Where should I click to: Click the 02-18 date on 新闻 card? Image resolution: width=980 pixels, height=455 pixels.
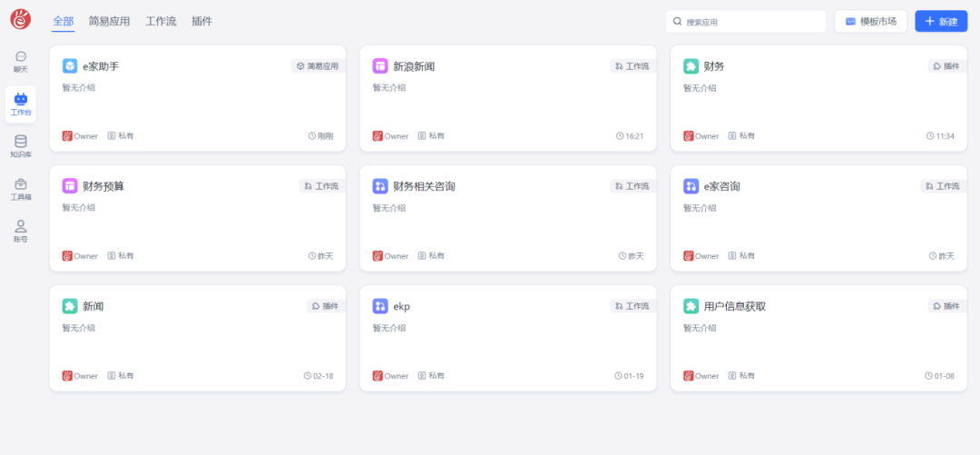[x=323, y=376]
